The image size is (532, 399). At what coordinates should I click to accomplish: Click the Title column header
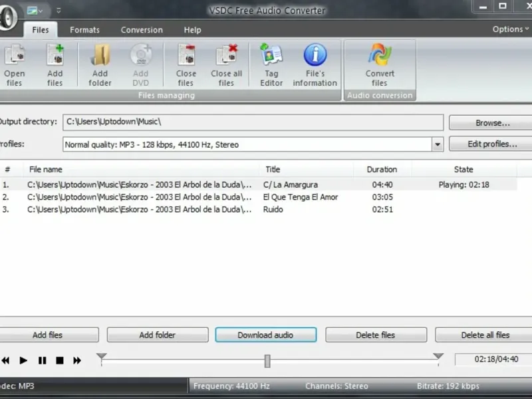[307, 170]
